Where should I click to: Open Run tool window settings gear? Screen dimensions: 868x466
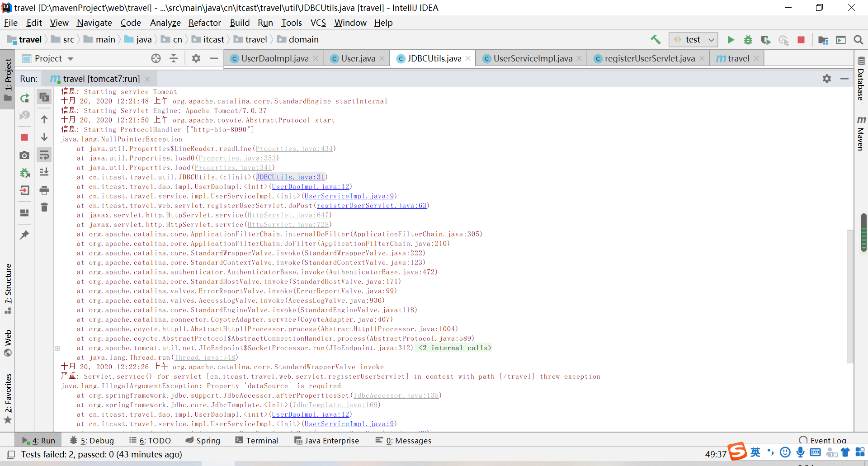(x=827, y=79)
